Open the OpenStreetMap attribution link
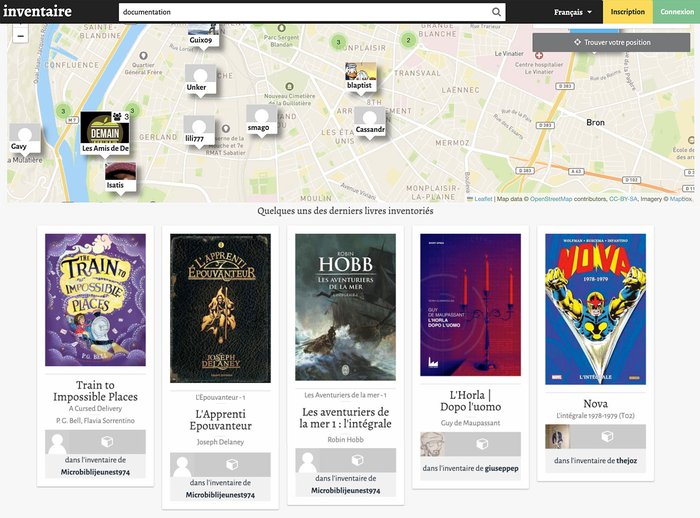 click(x=551, y=199)
